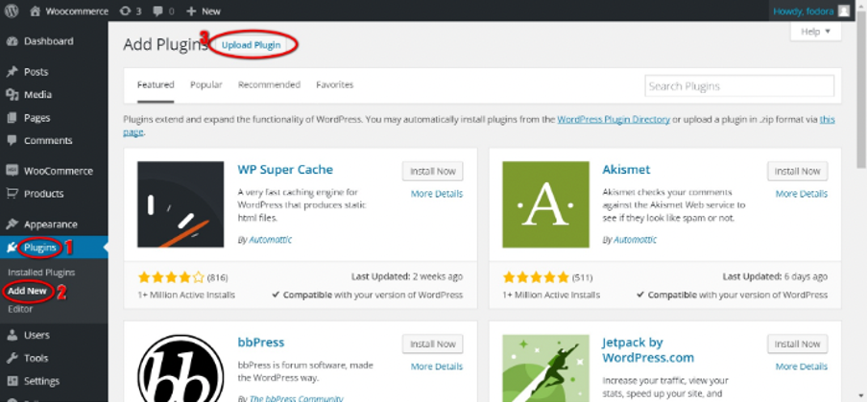Screen dimensions: 868x403
Task: View More Details for bbPress
Action: click(437, 367)
